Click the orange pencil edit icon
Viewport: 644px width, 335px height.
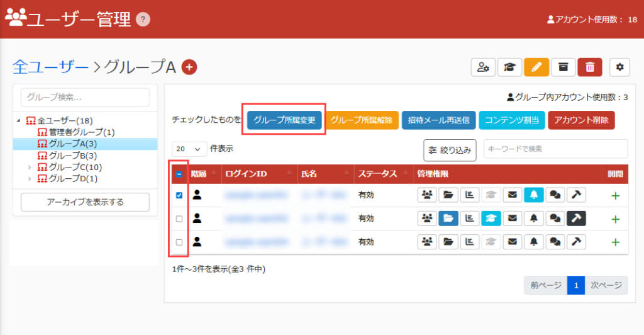(536, 67)
